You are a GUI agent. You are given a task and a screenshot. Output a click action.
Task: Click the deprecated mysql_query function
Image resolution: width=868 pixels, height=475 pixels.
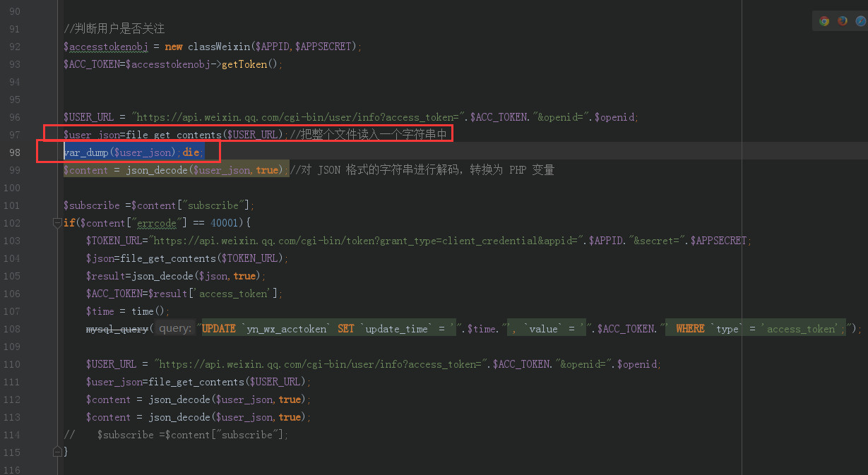pyautogui.click(x=117, y=329)
